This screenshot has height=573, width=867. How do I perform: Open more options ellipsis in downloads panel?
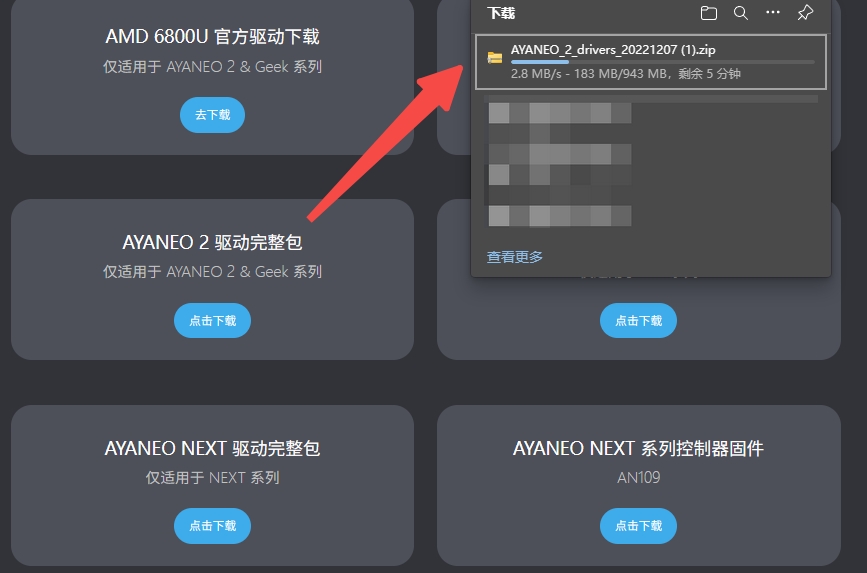[772, 12]
